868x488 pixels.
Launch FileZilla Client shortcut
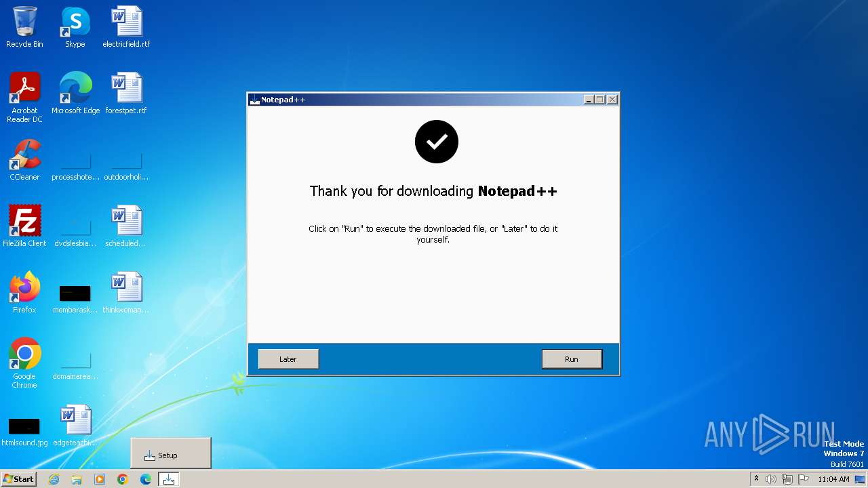[x=24, y=226]
